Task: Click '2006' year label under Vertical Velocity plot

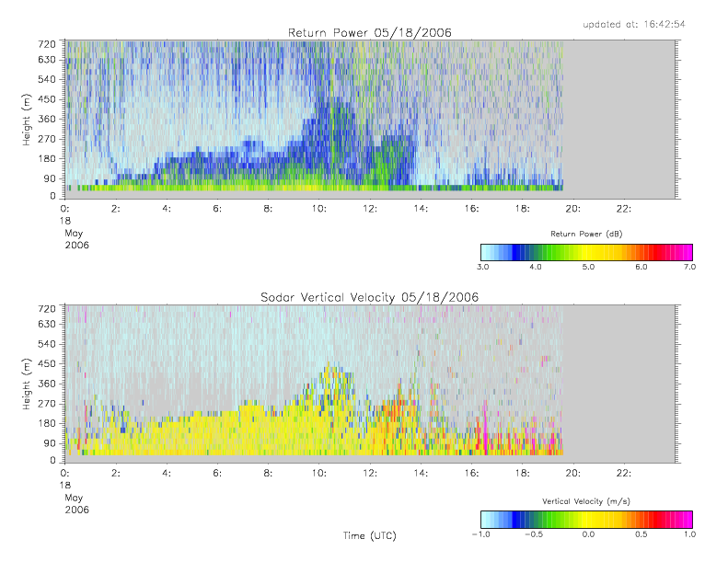Action: point(76,510)
